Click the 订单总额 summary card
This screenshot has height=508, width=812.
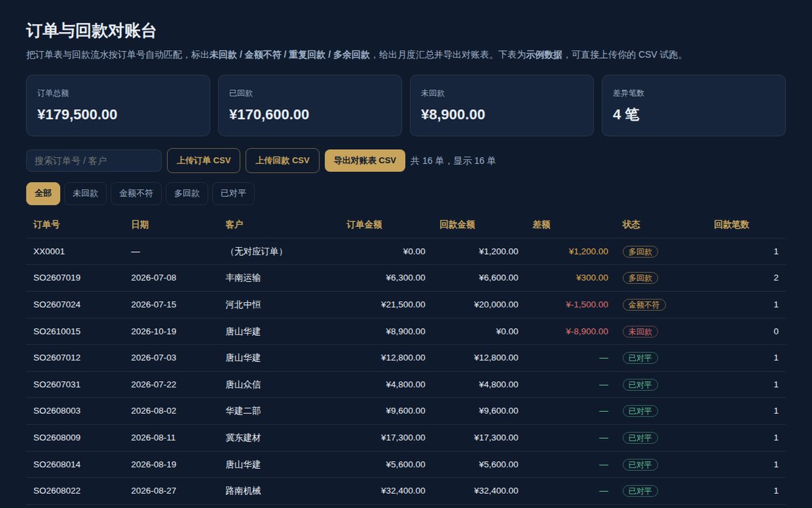click(118, 105)
